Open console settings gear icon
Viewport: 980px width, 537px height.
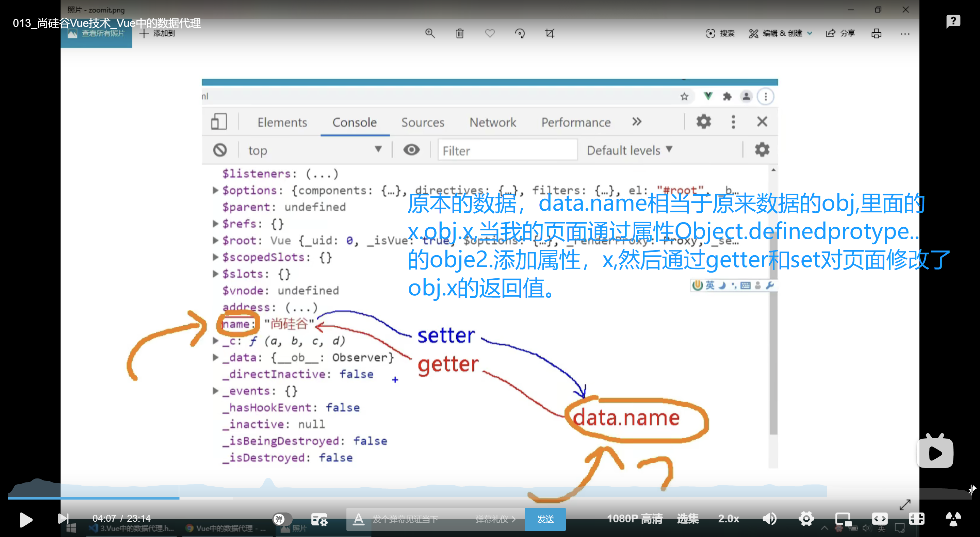pos(762,150)
